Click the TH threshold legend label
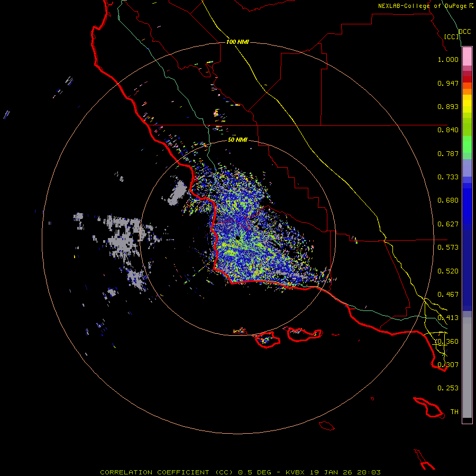Viewport: 476px width, 476px height. 454,412
